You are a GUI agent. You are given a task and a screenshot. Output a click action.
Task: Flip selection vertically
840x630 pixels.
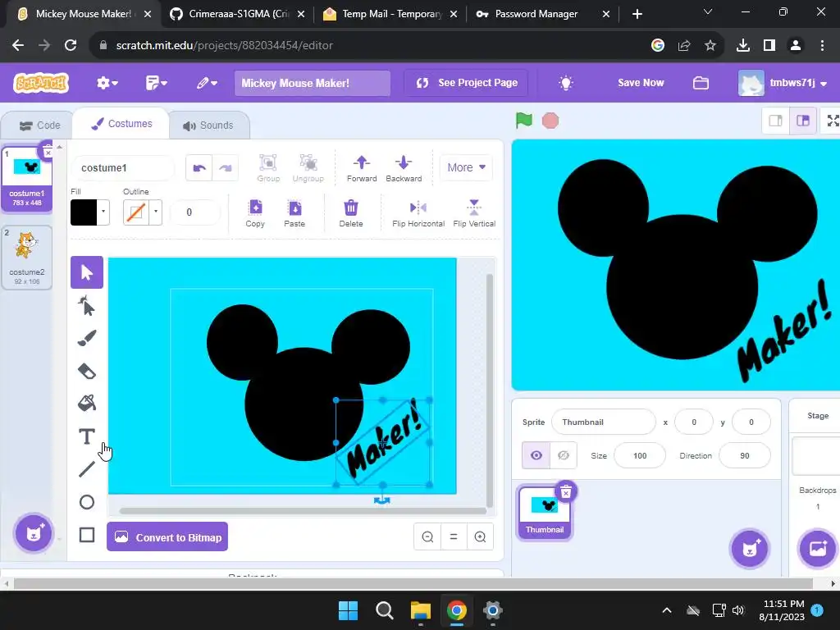[474, 213]
